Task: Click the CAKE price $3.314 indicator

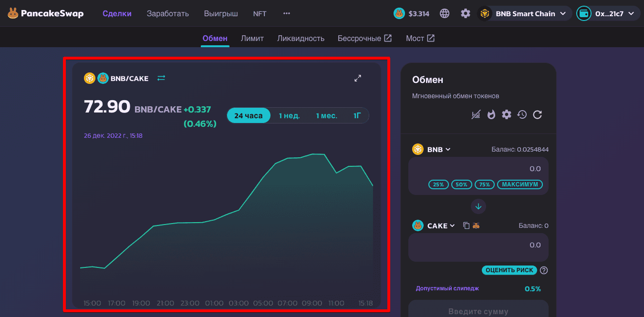Action: click(x=412, y=13)
